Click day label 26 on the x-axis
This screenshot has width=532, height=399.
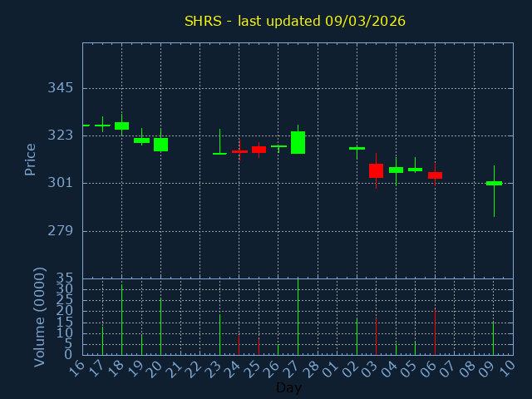click(x=273, y=369)
